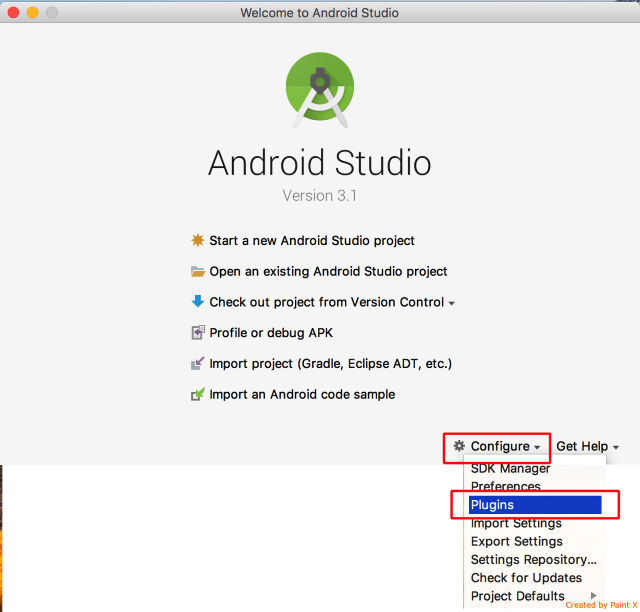Start a new Android Studio project
Image resolution: width=640 pixels, height=612 pixels.
311,241
